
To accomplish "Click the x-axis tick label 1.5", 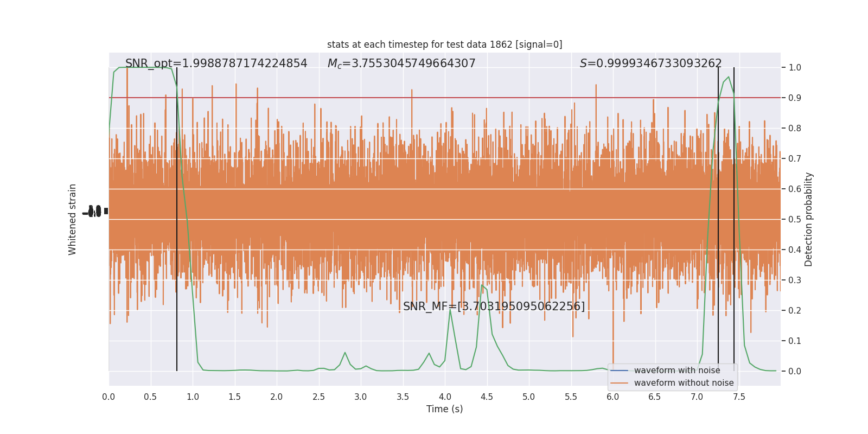I will (x=234, y=397).
